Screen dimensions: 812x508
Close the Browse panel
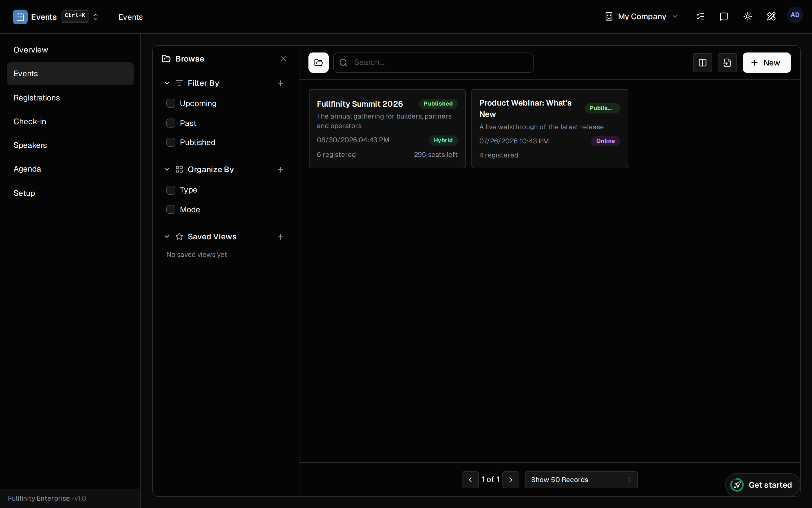[x=284, y=59]
